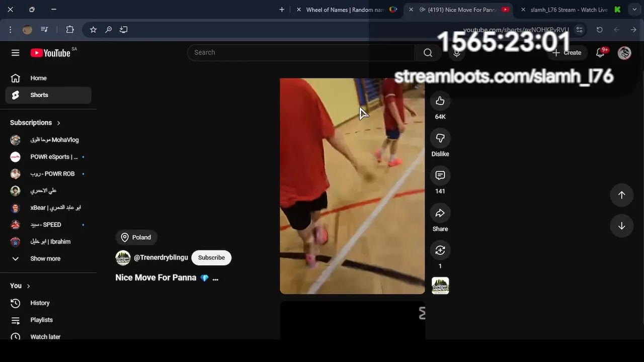
Task: Share the short via arrow icon
Action: pos(440,213)
